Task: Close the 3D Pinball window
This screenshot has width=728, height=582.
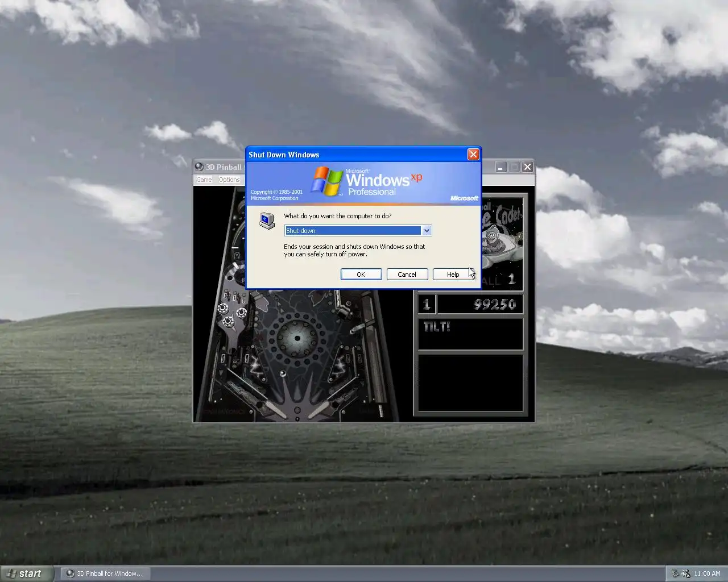Action: pos(527,167)
